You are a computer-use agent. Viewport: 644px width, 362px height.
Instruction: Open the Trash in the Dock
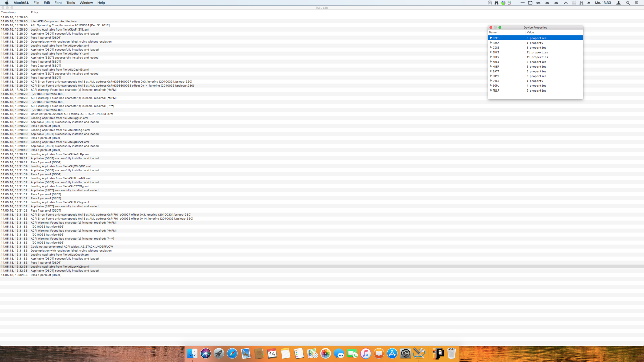click(x=451, y=353)
